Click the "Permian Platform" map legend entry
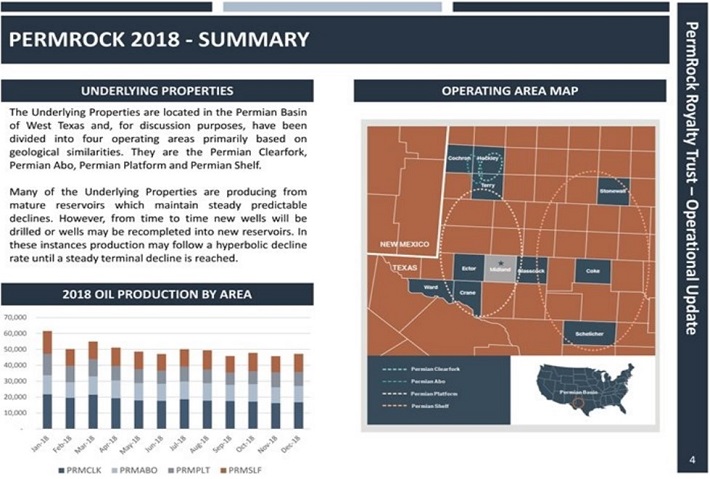Viewport: 710px width, 479px height. tap(420, 394)
